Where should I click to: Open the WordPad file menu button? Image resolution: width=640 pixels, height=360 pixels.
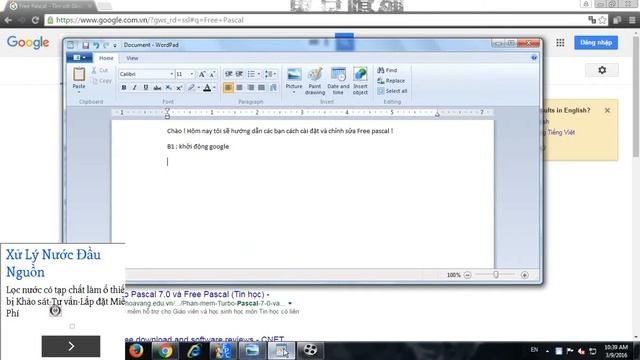pos(79,58)
